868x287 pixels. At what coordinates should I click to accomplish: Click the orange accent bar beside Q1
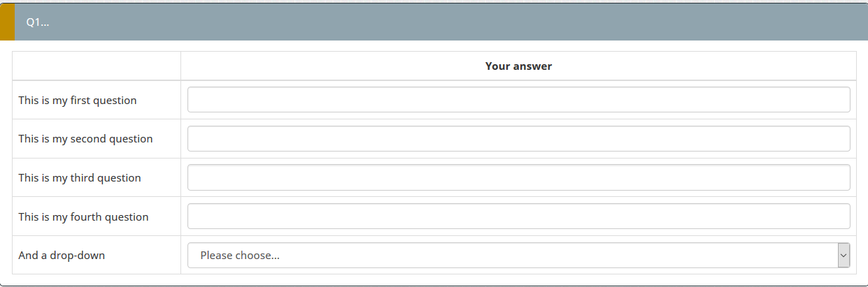7,22
